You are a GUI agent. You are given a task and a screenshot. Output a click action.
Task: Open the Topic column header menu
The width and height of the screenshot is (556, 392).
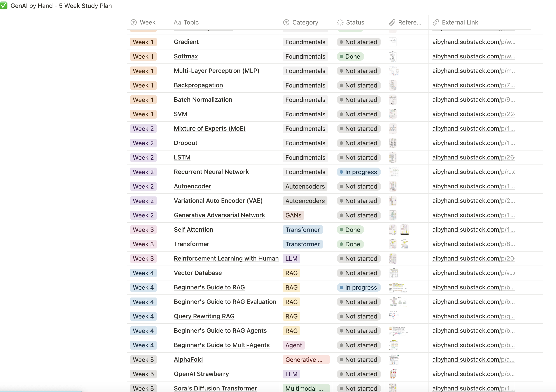click(224, 23)
